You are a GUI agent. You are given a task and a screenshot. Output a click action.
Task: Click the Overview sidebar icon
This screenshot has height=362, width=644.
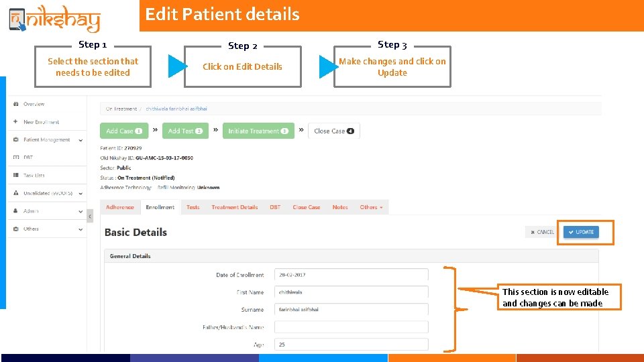[15, 105]
